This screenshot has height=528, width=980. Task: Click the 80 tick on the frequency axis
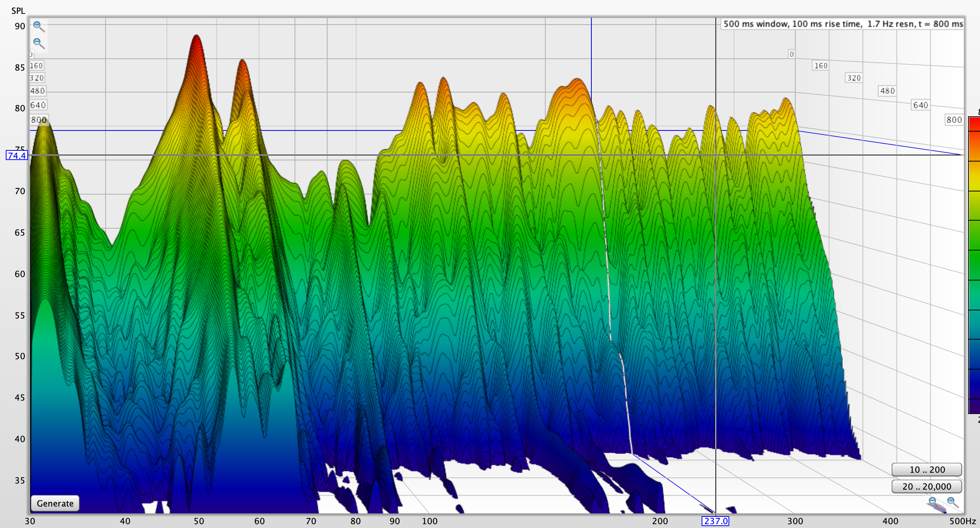[356, 521]
